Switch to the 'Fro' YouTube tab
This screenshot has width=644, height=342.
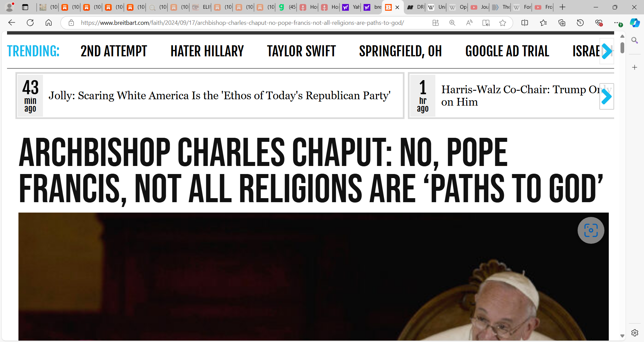(x=544, y=7)
